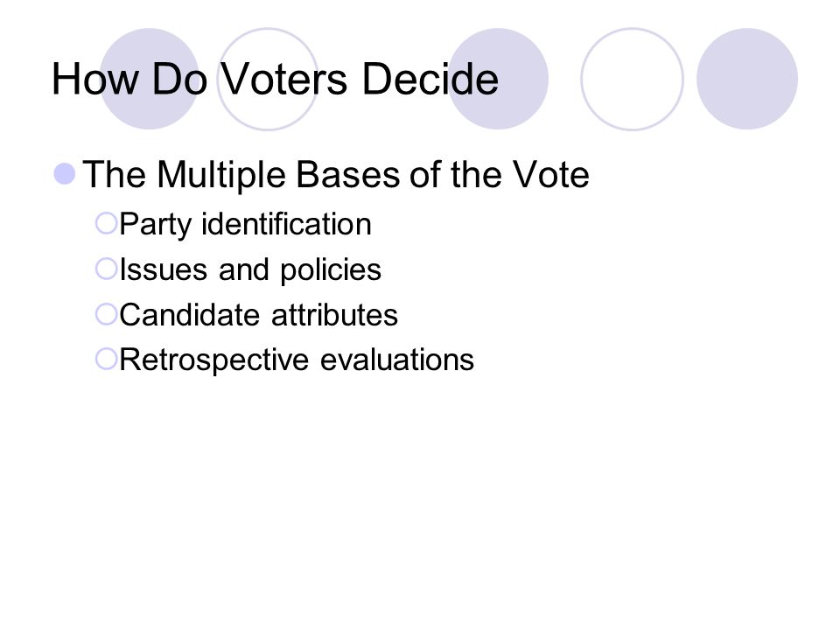Click the empty outlined circle right of the title
840x630 pixels.
coord(632,79)
